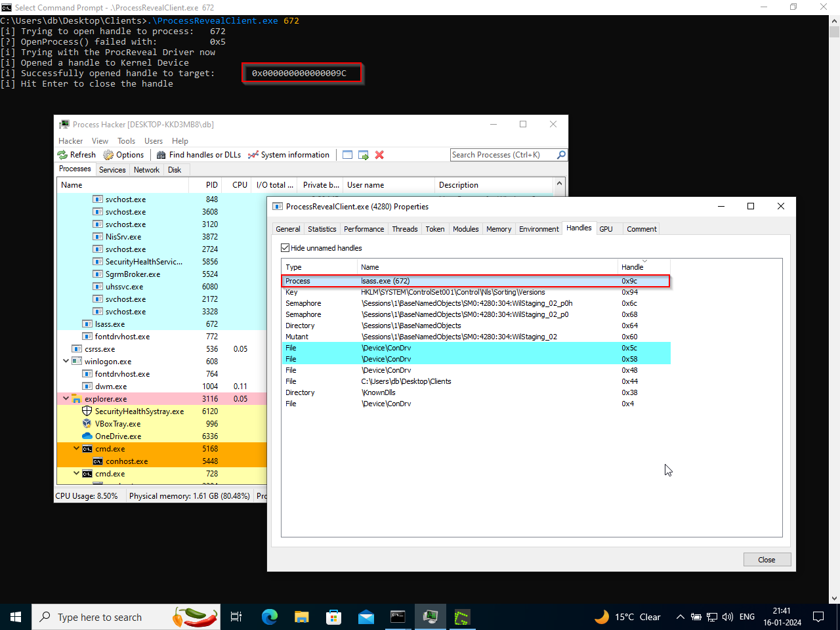This screenshot has width=840, height=630.
Task: Click scroll-up arrow of process list
Action: [559, 184]
